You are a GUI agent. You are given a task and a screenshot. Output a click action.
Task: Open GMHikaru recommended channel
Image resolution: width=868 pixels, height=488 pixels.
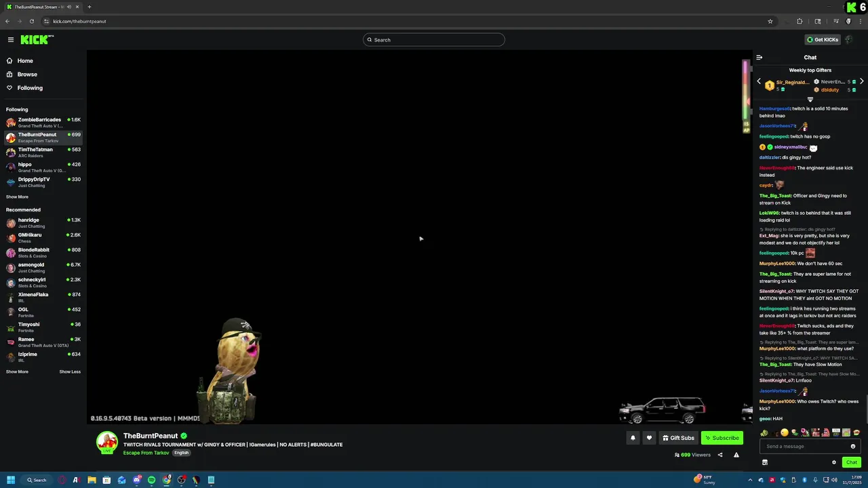(43, 238)
